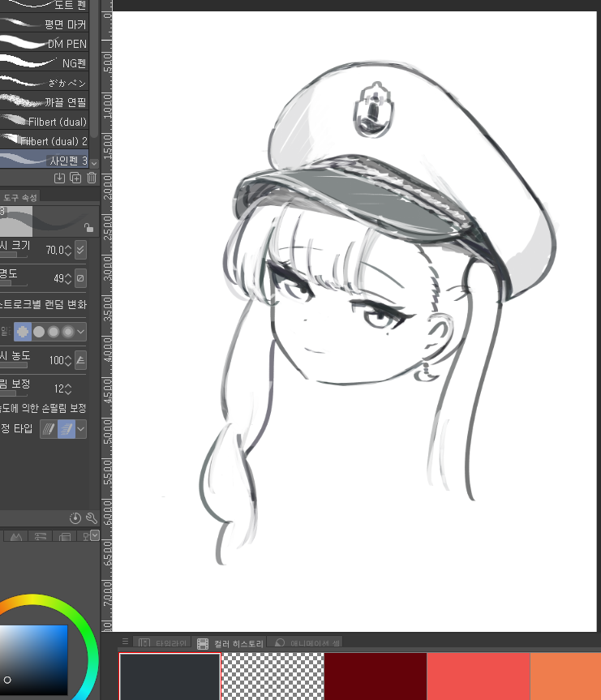
Task: Click the 손떨림 보정 by speed label
Action: tap(43, 408)
